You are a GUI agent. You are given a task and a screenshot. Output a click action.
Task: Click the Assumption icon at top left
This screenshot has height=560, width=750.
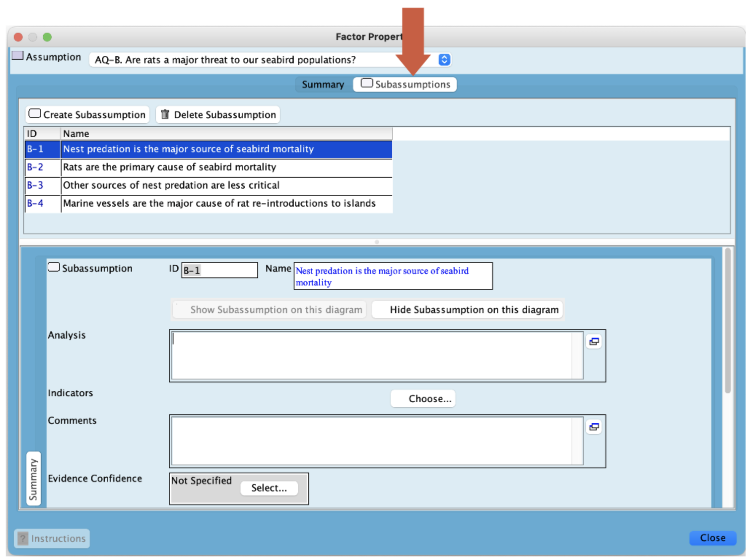tap(17, 56)
